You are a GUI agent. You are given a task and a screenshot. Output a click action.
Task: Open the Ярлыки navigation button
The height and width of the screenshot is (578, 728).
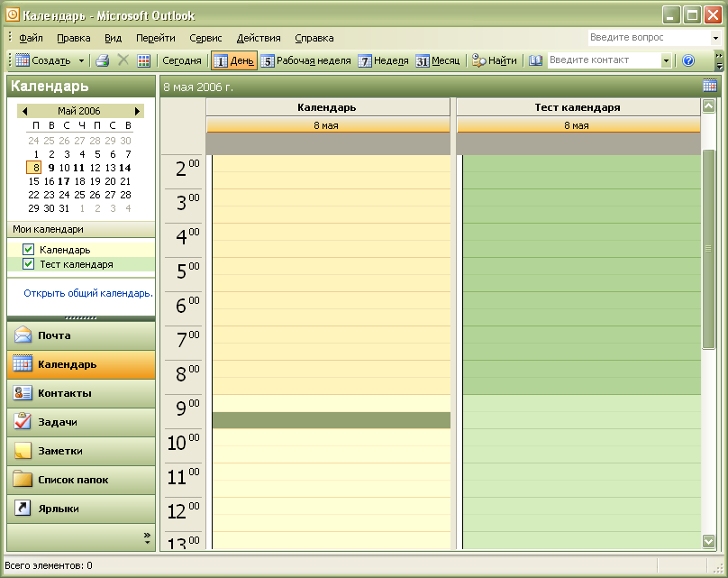coord(81,509)
